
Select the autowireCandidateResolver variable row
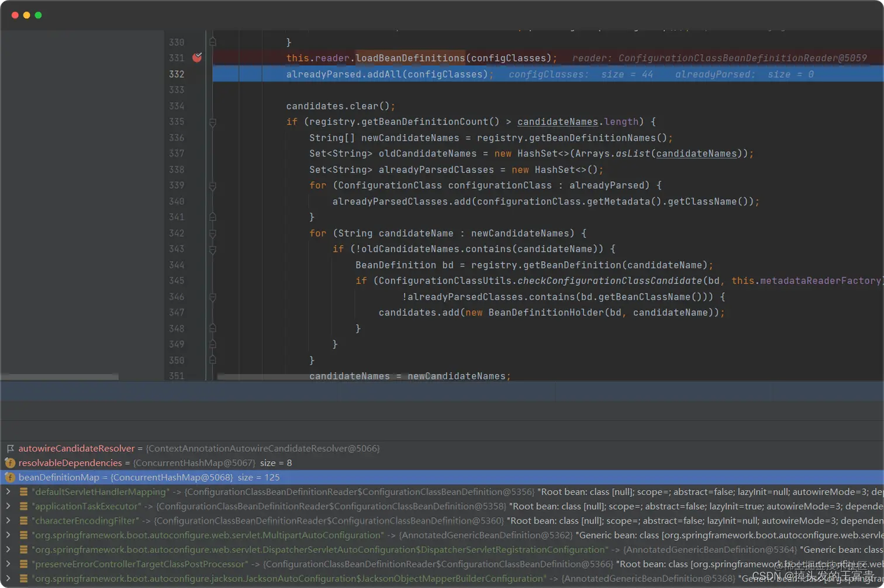pyautogui.click(x=442, y=448)
